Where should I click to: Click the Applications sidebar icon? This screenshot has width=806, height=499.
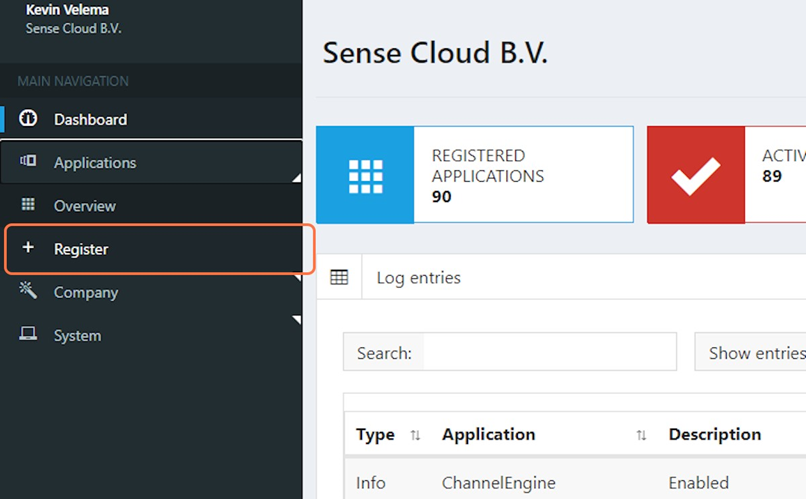click(x=28, y=160)
